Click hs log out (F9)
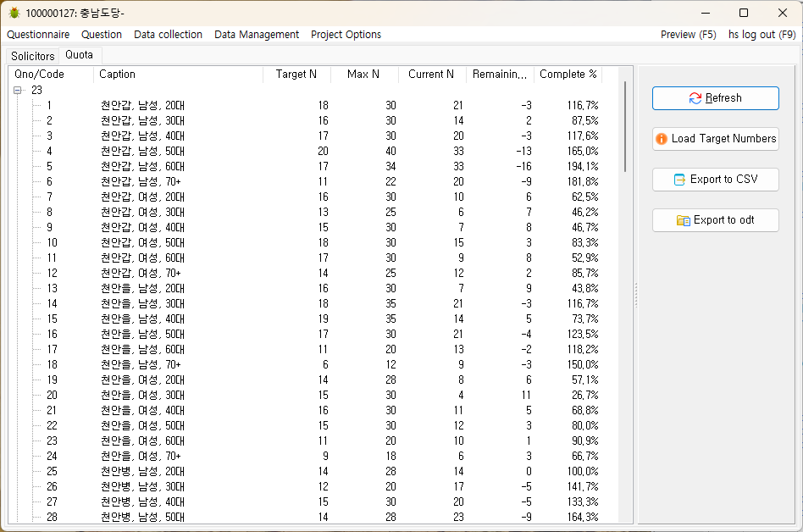This screenshot has width=803, height=532. (x=761, y=35)
